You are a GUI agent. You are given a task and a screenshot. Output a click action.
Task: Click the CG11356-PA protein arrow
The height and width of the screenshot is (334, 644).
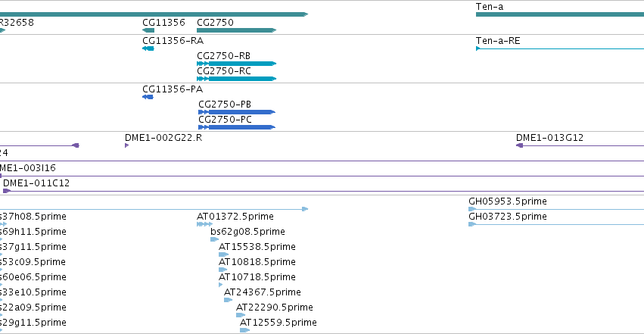pos(148,97)
